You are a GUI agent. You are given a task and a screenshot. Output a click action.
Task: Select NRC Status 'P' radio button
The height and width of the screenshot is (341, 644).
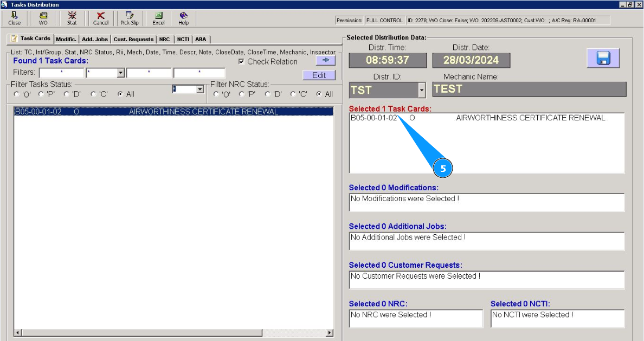tap(242, 94)
